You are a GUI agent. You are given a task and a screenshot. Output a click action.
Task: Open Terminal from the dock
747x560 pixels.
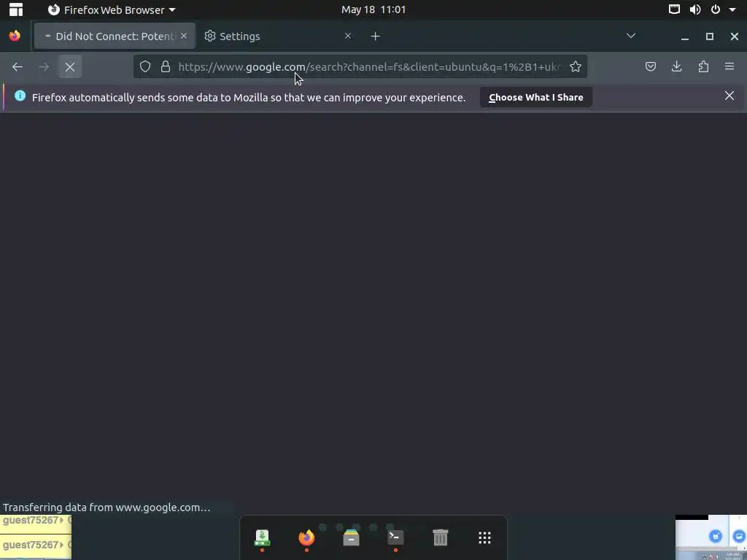tap(395, 537)
